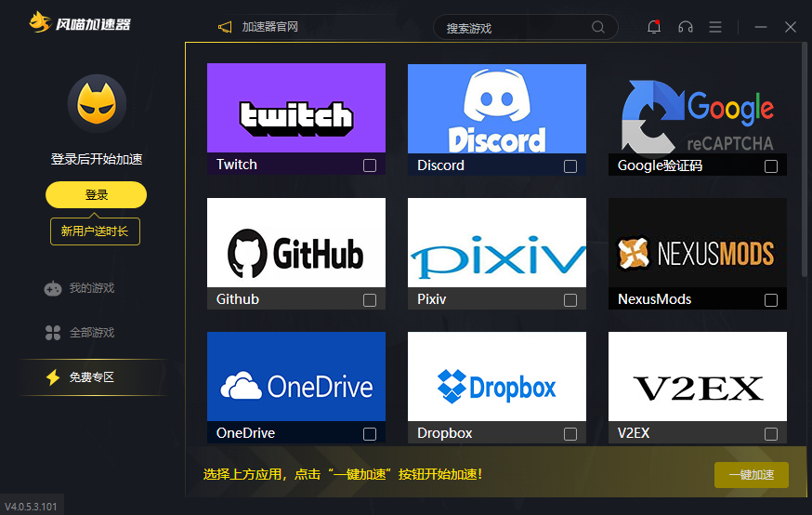Click the megaphone announcement icon

pyautogui.click(x=224, y=27)
